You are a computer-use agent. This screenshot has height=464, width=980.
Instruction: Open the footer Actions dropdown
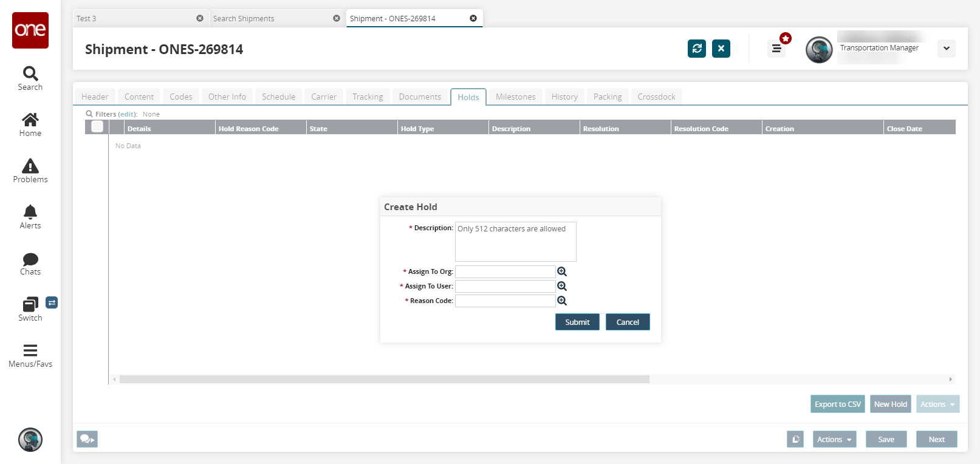tap(835, 439)
